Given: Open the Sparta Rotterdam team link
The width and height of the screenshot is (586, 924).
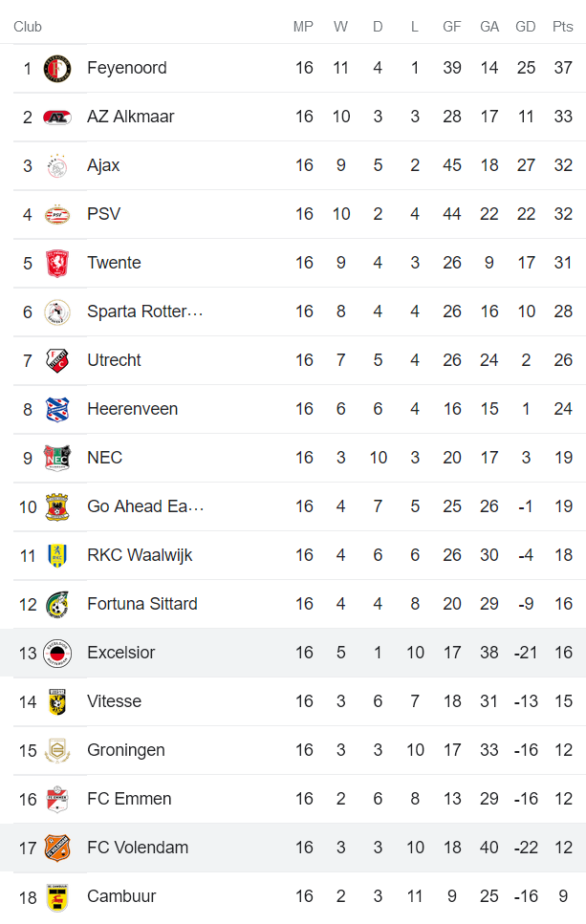Looking at the screenshot, I should coord(144,312).
